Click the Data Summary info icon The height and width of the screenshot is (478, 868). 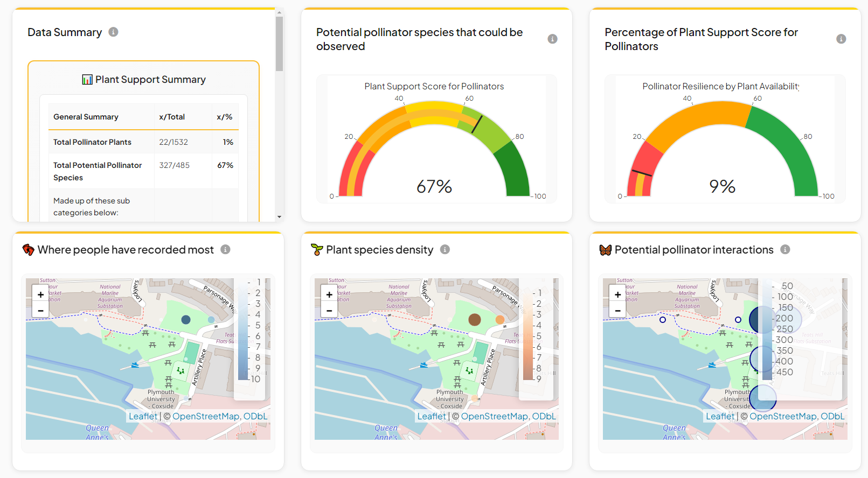point(113,32)
